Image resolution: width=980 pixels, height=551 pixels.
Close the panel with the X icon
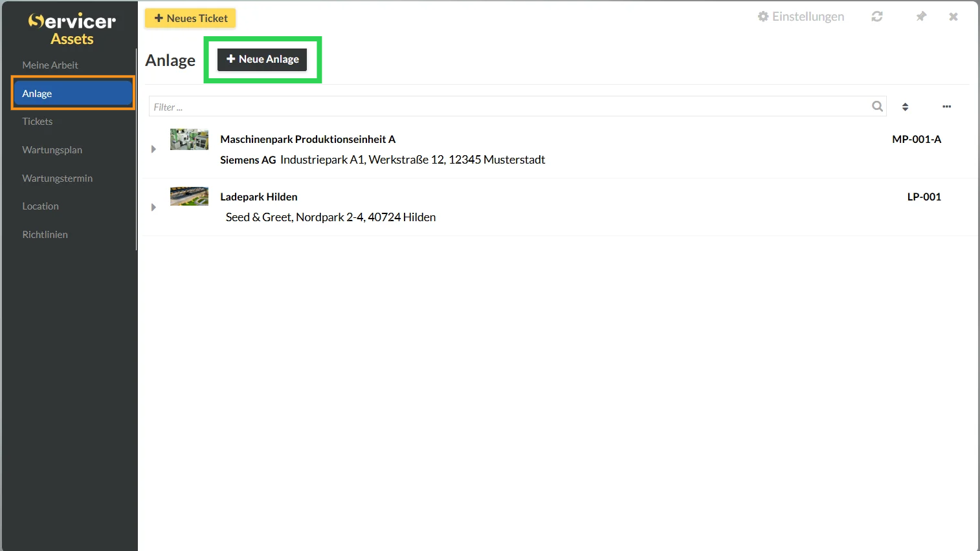[953, 17]
